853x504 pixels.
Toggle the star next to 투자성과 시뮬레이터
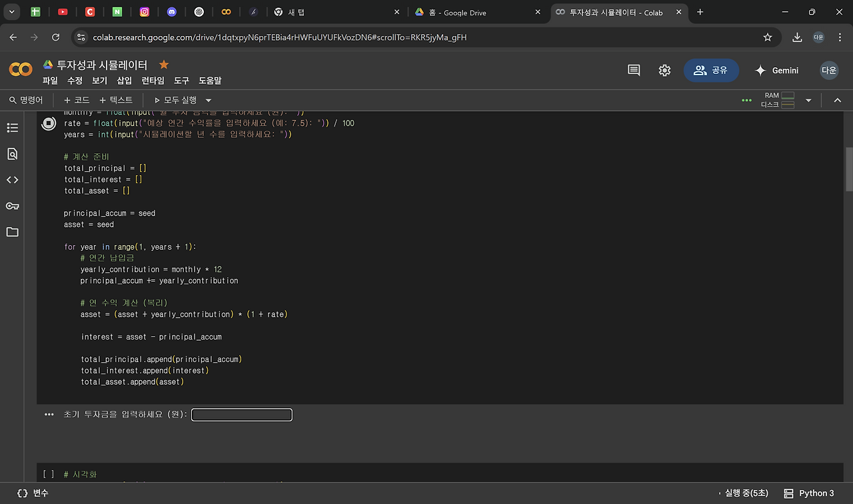pyautogui.click(x=164, y=65)
